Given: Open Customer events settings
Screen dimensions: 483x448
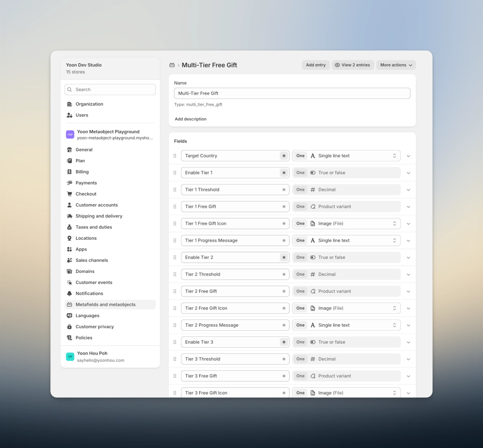Looking at the screenshot, I should 110,282.
